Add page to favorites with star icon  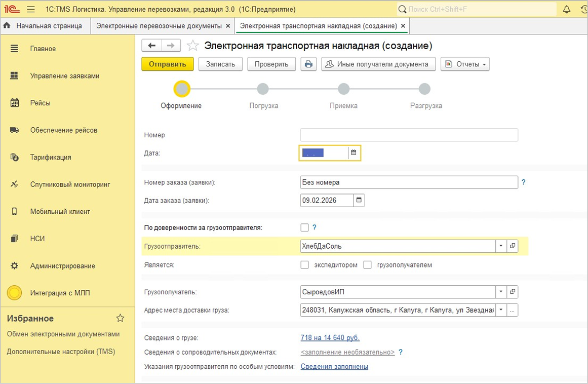click(193, 46)
